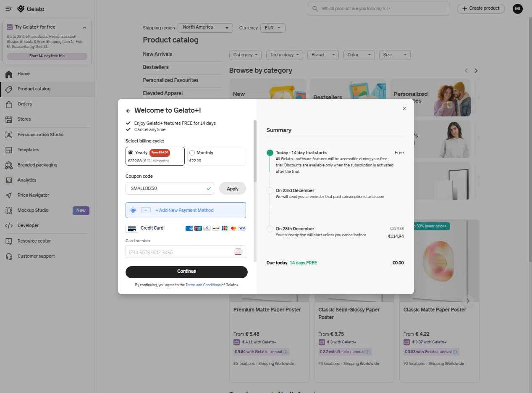The width and height of the screenshot is (532, 393).
Task: Open Classic Semi-Glossy Paper Poster product
Action: [349, 314]
